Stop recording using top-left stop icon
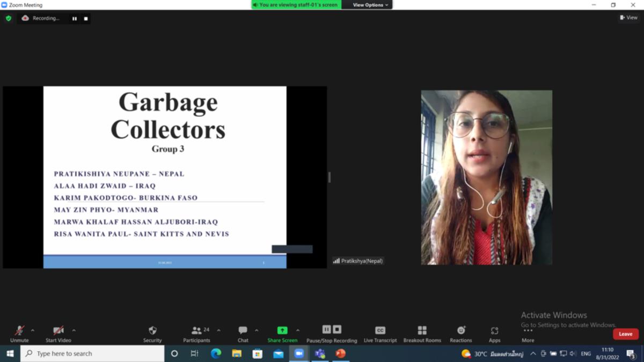644x362 pixels. [x=85, y=18]
